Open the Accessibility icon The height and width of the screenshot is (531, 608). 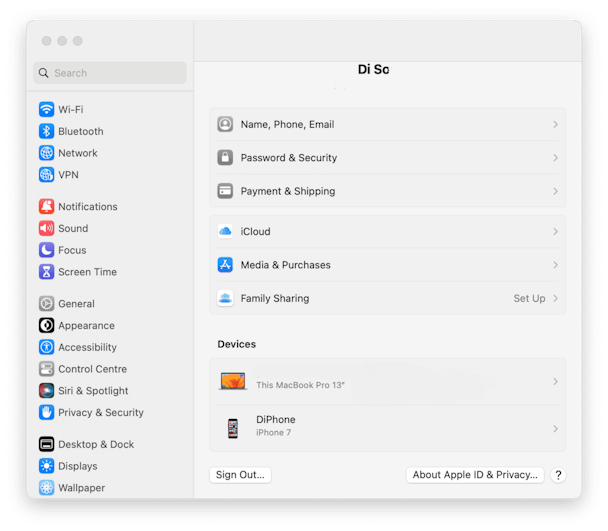[x=46, y=347]
